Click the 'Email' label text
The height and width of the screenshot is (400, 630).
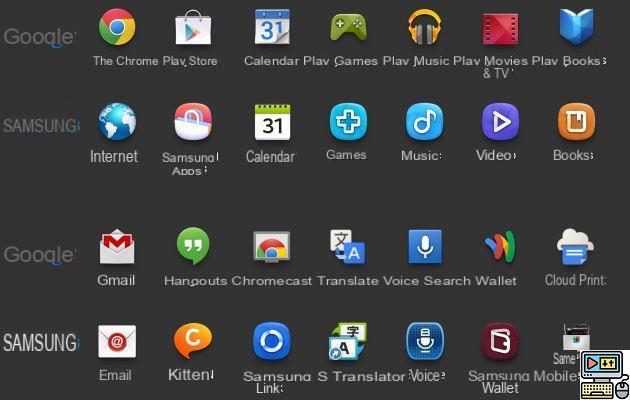(x=115, y=376)
